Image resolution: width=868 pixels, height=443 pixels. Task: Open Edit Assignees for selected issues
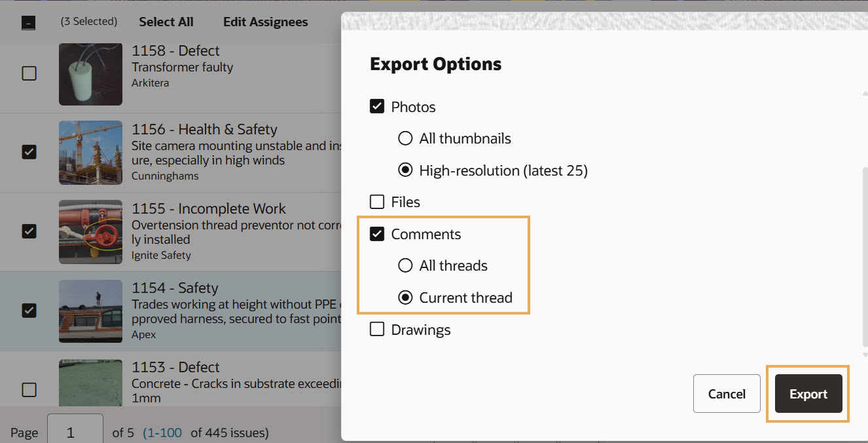coord(265,22)
